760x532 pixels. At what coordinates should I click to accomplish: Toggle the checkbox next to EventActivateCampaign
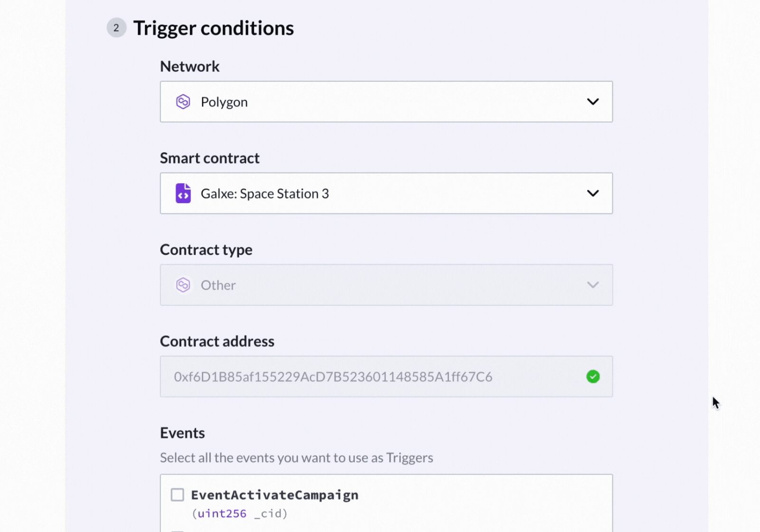pyautogui.click(x=177, y=494)
